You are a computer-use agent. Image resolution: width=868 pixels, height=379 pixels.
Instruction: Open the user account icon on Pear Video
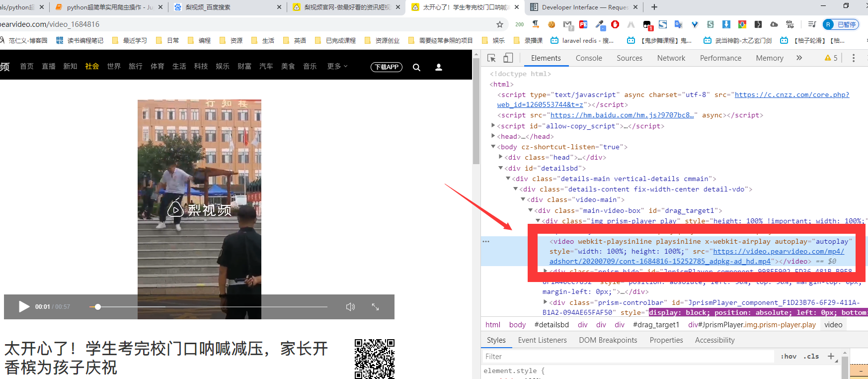pos(439,67)
